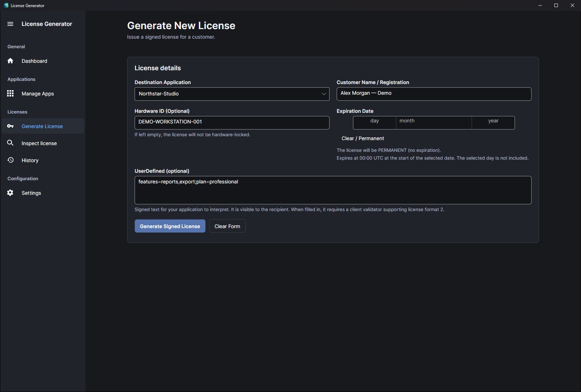The height and width of the screenshot is (392, 581).
Task: Click the License Generator sidebar title
Action: [x=47, y=24]
